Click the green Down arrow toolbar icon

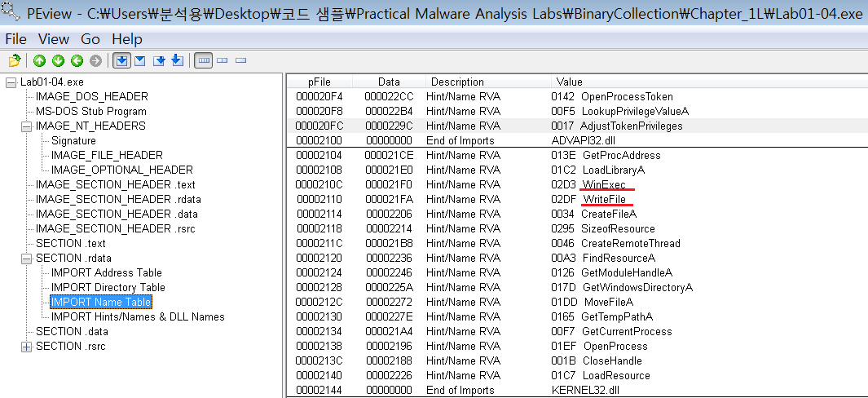tap(58, 60)
